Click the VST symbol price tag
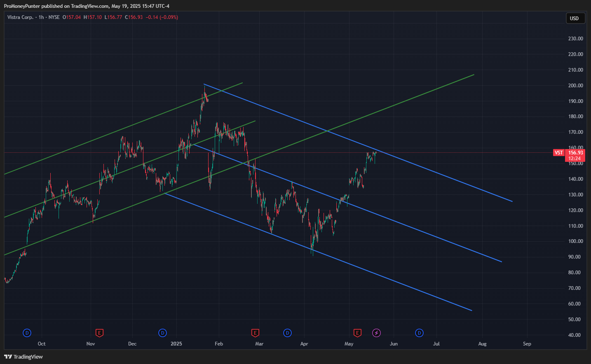The image size is (591, 364). point(558,153)
